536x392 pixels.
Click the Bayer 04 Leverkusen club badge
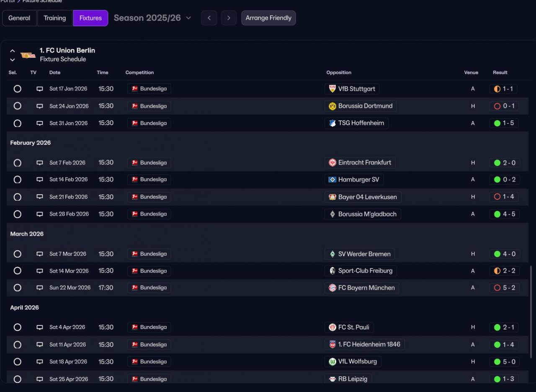coord(332,197)
